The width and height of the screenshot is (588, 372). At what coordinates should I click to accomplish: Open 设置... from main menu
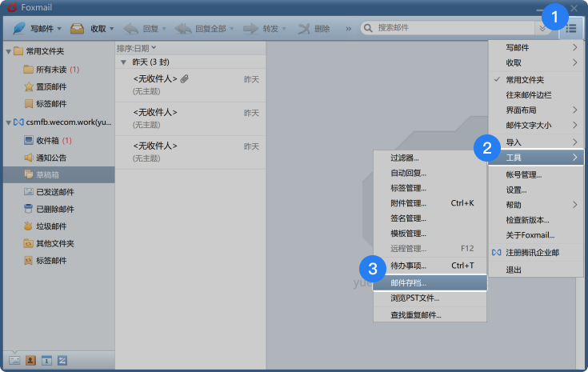pos(536,190)
